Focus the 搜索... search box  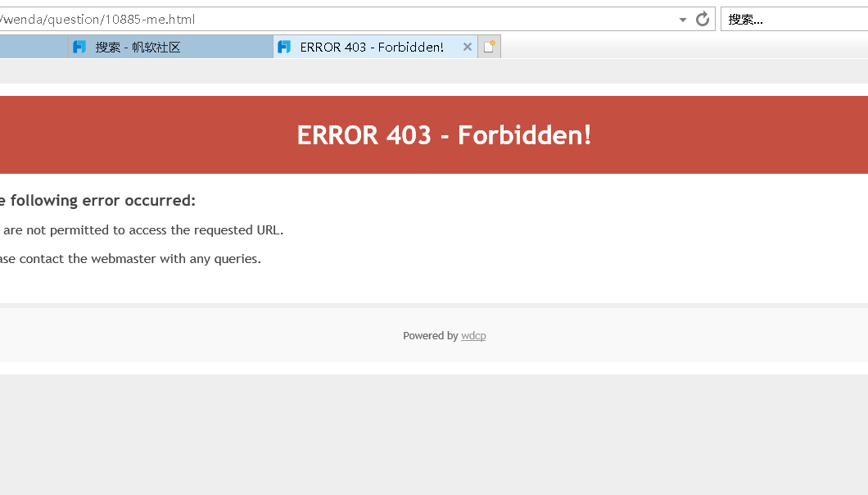pyautogui.click(x=794, y=20)
